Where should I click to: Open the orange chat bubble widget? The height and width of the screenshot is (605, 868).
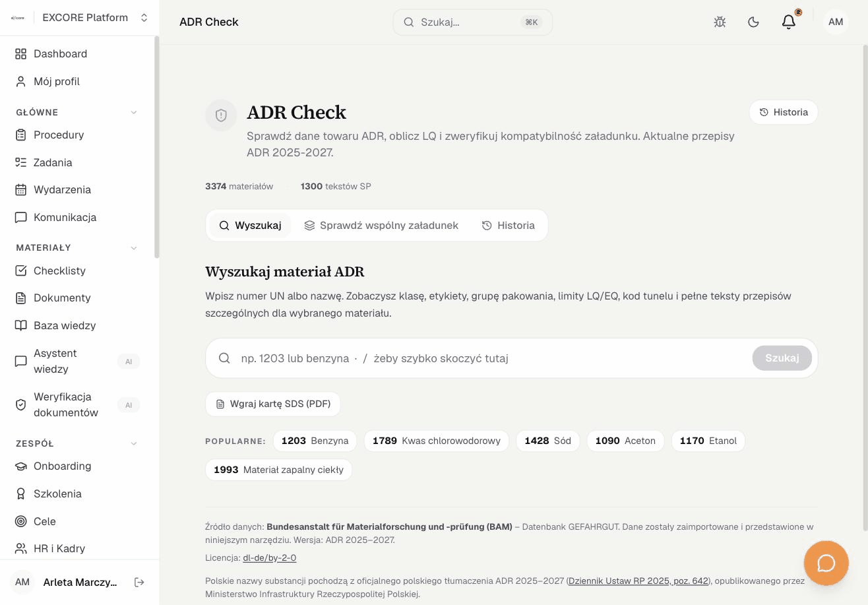pyautogui.click(x=826, y=563)
